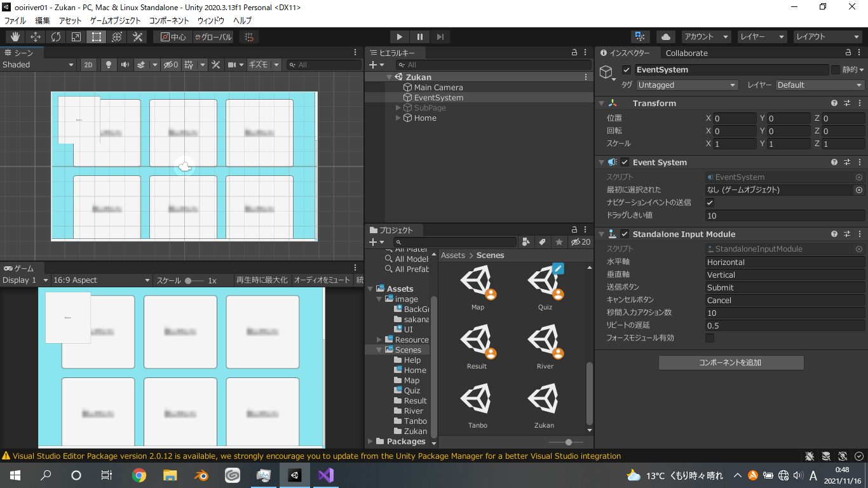Uncheck navigation events checkbox
The width and height of the screenshot is (868, 488).
(710, 203)
